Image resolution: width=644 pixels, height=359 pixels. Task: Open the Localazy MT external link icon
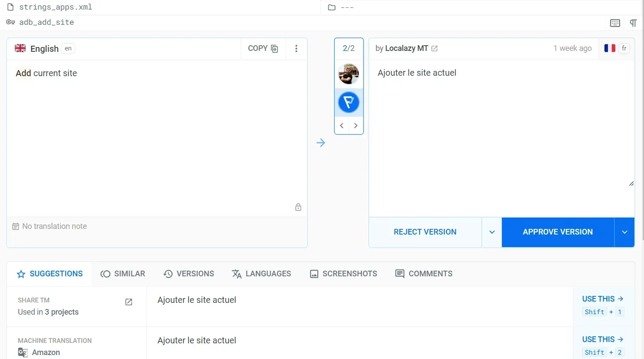pyautogui.click(x=434, y=49)
